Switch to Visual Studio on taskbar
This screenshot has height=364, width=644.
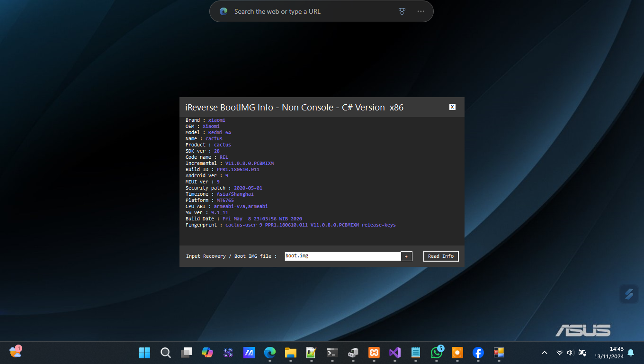click(394, 353)
